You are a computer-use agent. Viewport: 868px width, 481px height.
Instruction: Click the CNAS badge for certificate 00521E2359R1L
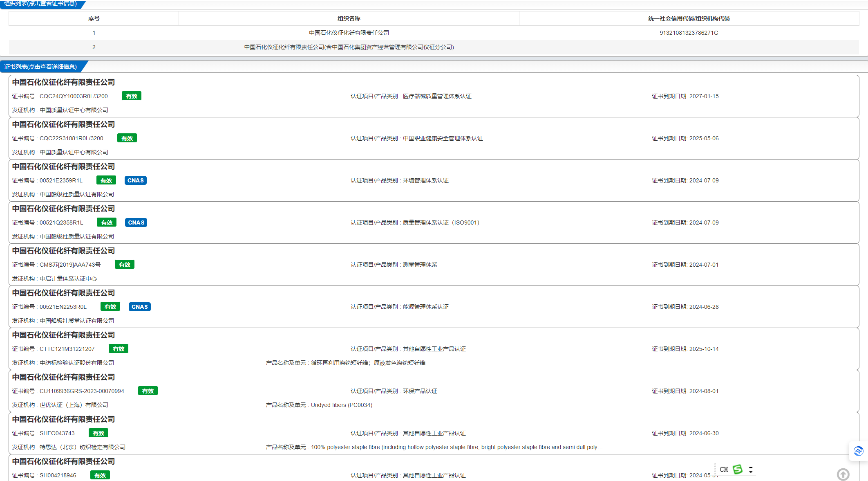(136, 180)
